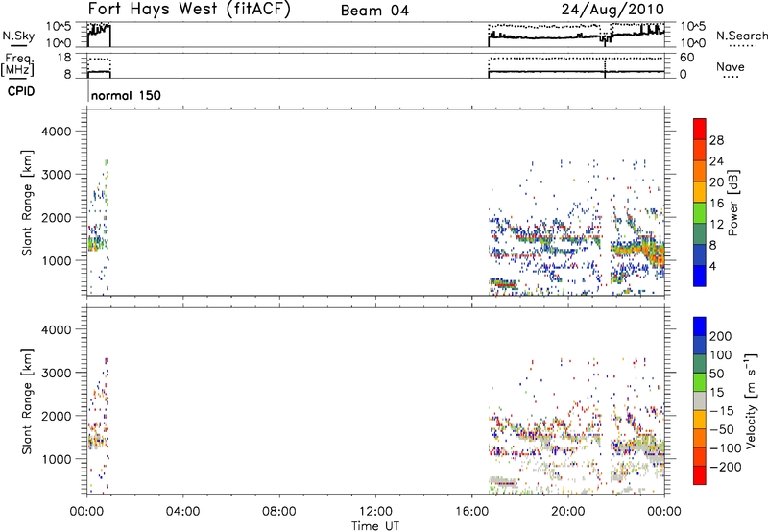Click the frequency axis value '18'
This screenshot has height=532, width=768.
coord(64,58)
